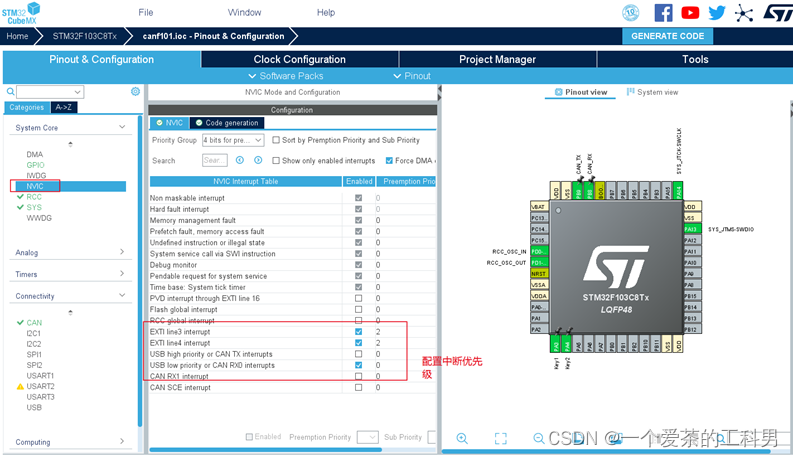Screen dimensions: 793x457
Task: Select CAN under Connectivity
Action: (x=34, y=323)
